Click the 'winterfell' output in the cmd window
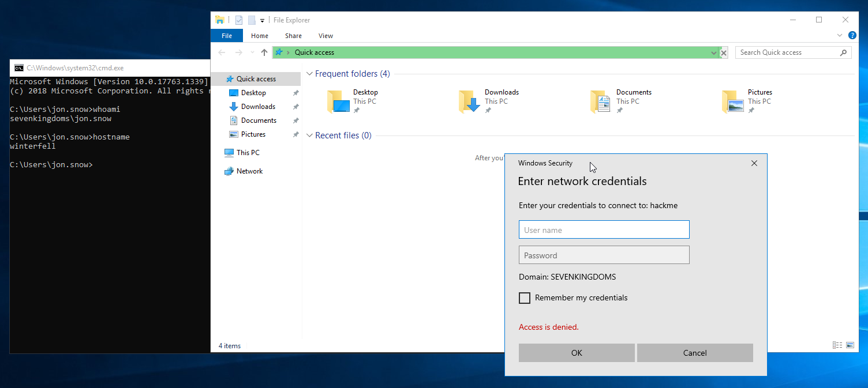868x388 pixels. coord(33,146)
